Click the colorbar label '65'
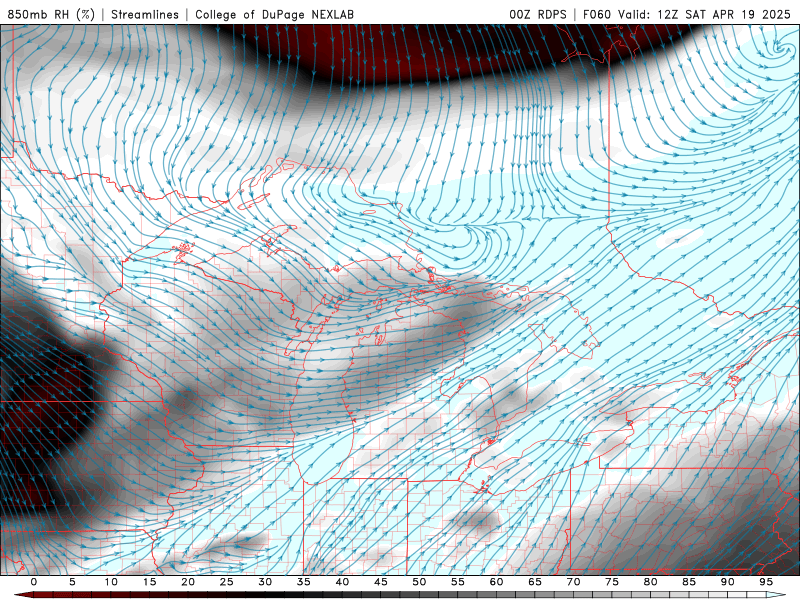Viewport: 800px width, 600px height. [x=535, y=582]
